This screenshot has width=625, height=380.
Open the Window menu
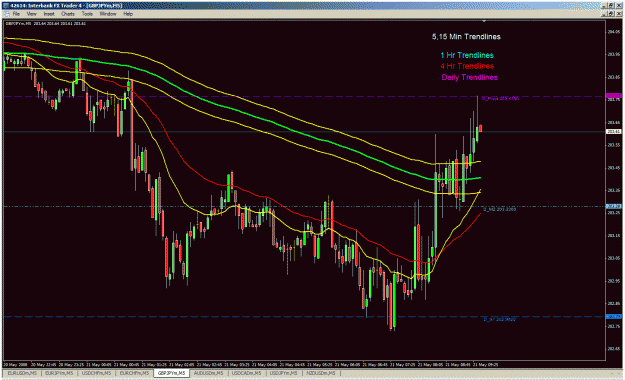point(108,14)
